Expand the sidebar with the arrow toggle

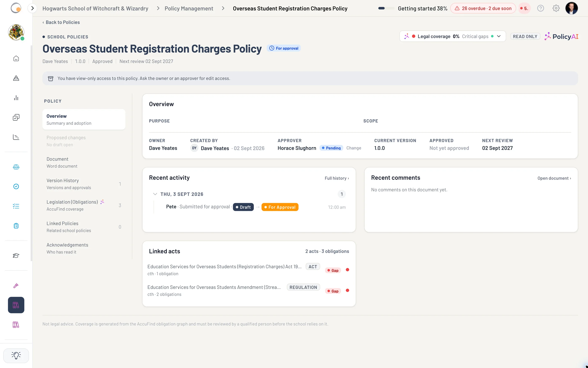32,8
